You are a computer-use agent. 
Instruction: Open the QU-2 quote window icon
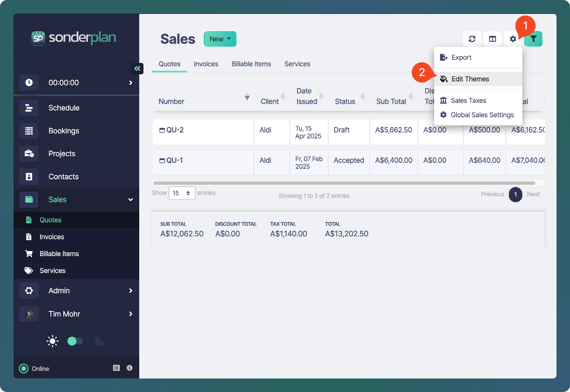162,130
